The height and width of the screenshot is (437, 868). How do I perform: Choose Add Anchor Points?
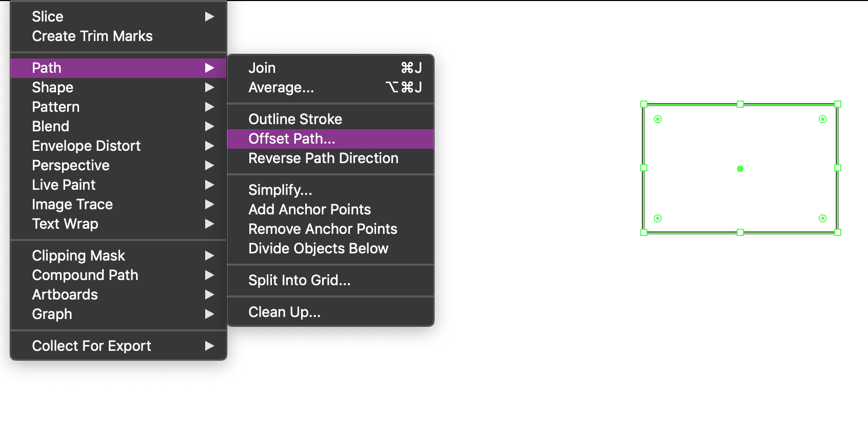pos(330,210)
